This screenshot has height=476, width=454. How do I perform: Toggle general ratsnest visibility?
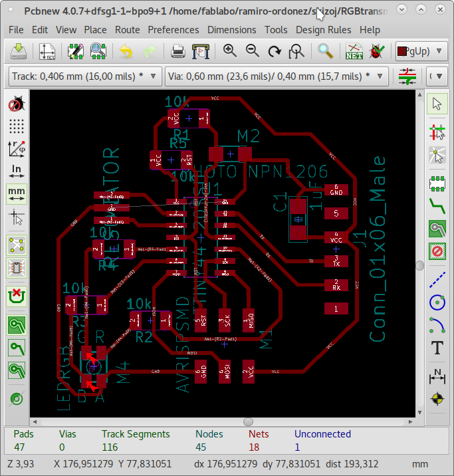coord(17,245)
